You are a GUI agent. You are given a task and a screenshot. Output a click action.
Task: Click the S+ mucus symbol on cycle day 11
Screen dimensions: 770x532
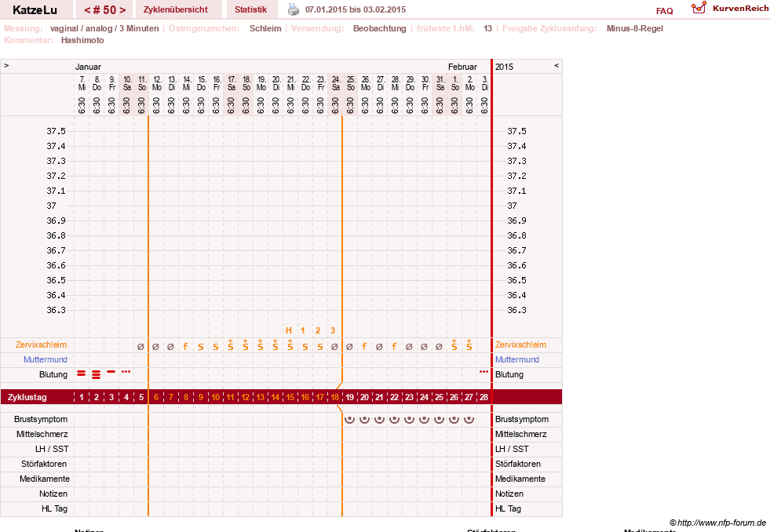click(x=230, y=344)
